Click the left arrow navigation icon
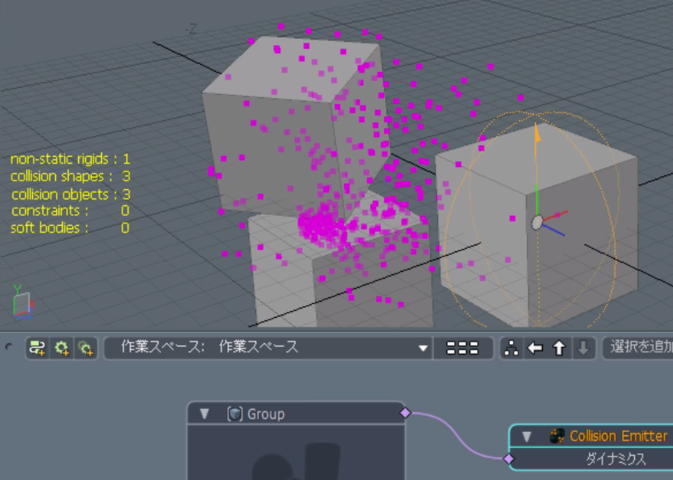 [x=535, y=348]
